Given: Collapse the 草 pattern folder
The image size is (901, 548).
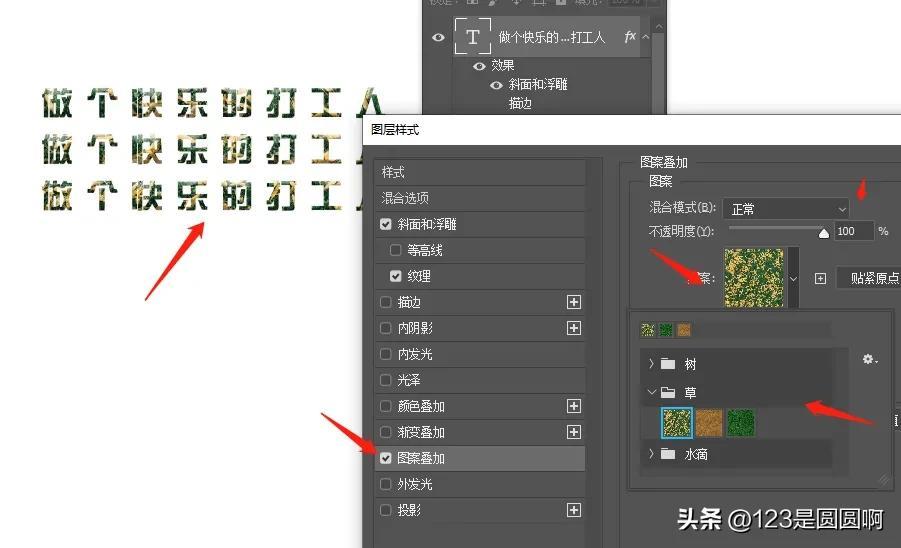Looking at the screenshot, I should coord(651,392).
